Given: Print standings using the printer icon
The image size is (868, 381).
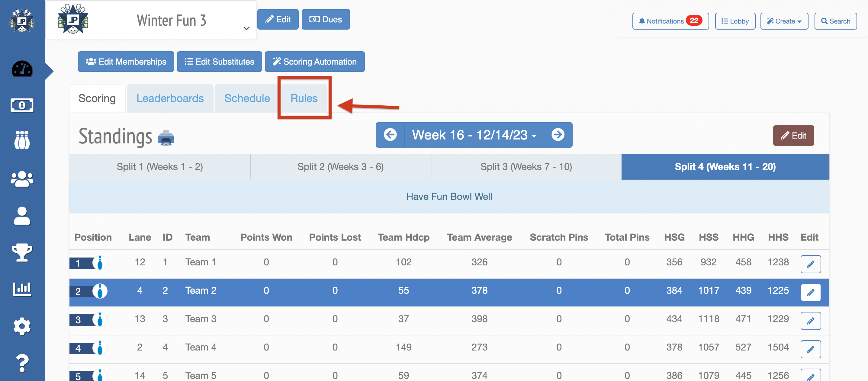Looking at the screenshot, I should (166, 137).
